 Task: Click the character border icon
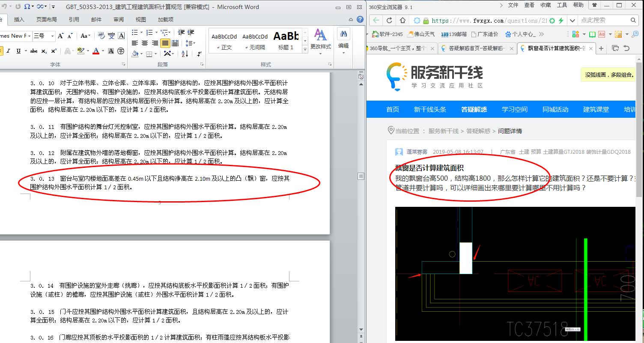121,36
